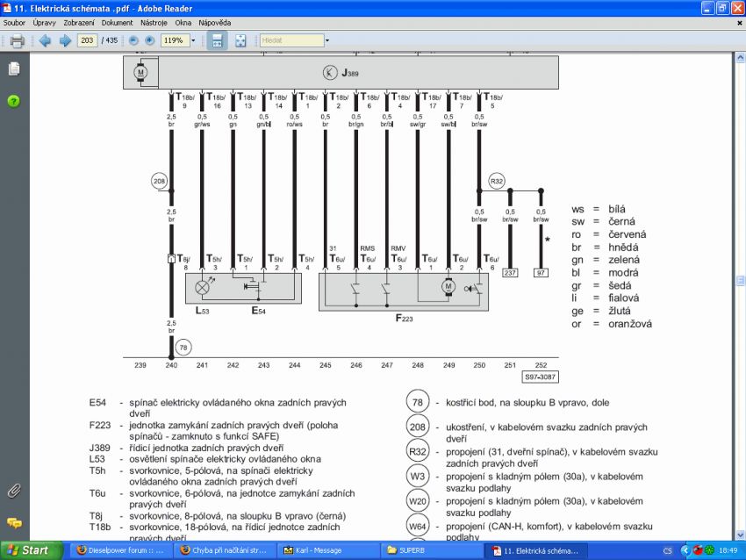Image resolution: width=746 pixels, height=560 pixels.
Task: Click the zoom in plus button
Action: [149, 40]
